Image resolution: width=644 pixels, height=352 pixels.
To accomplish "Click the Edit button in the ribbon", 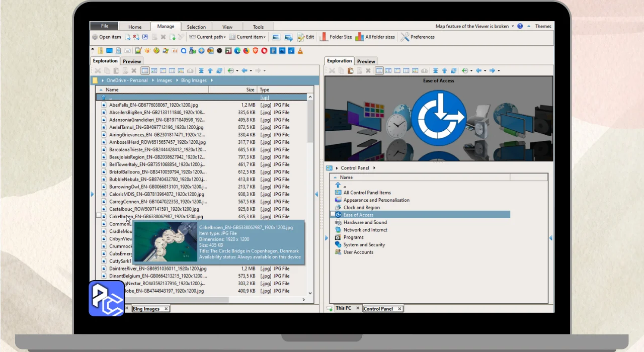I will click(x=305, y=37).
